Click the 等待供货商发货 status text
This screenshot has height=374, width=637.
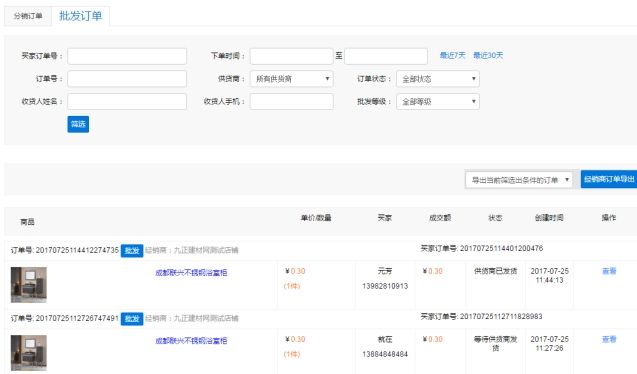496,344
